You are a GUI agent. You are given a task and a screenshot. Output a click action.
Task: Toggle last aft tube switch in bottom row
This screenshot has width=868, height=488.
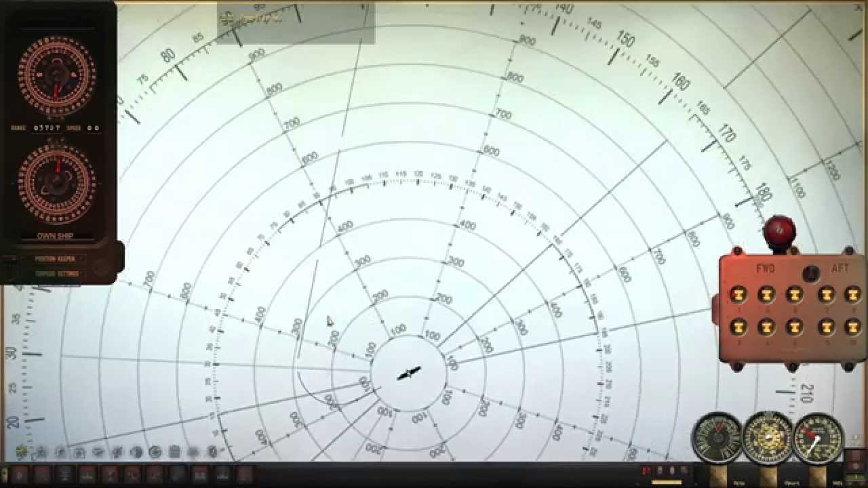coord(852,327)
